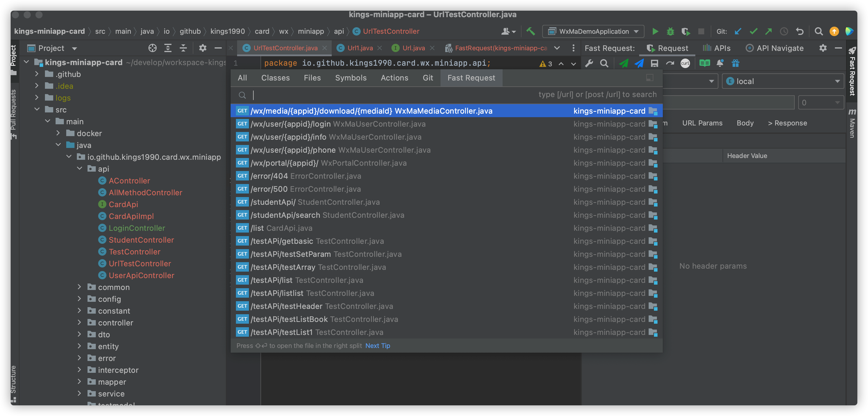Open the WxMaDemoApplication run configuration dropdown

point(593,31)
